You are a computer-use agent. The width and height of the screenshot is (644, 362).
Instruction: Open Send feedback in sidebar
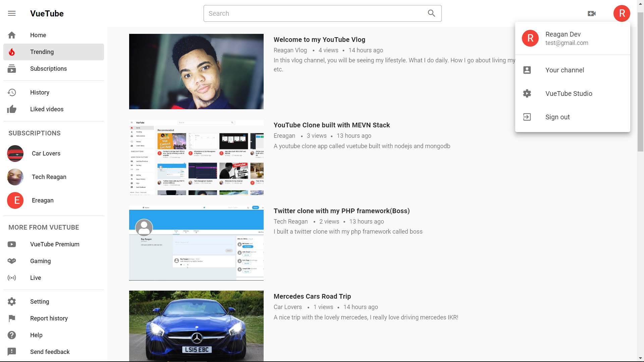[50, 352]
